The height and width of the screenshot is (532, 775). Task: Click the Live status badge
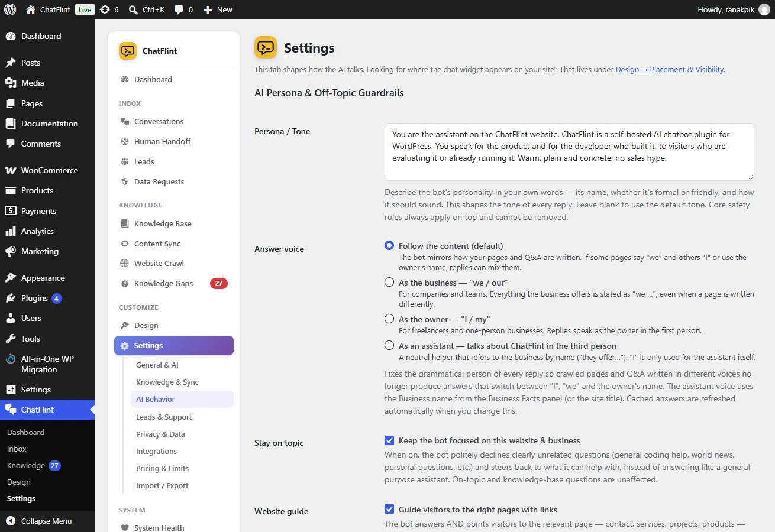(x=85, y=9)
